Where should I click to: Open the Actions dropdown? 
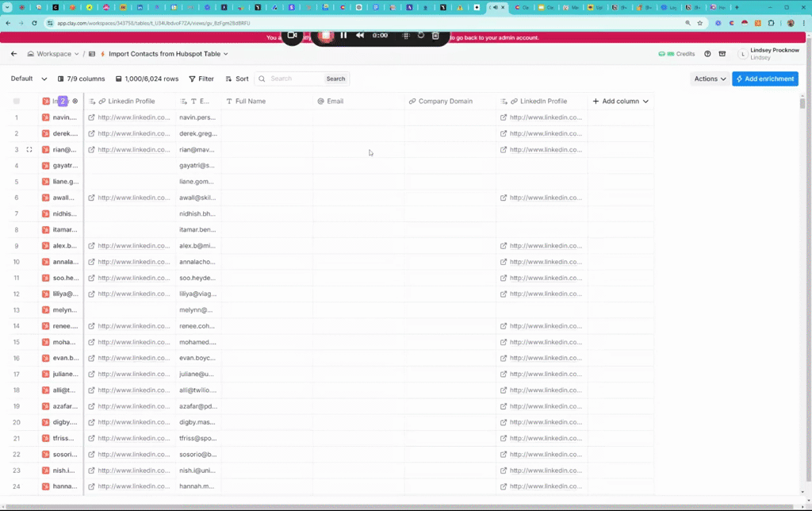coord(710,79)
